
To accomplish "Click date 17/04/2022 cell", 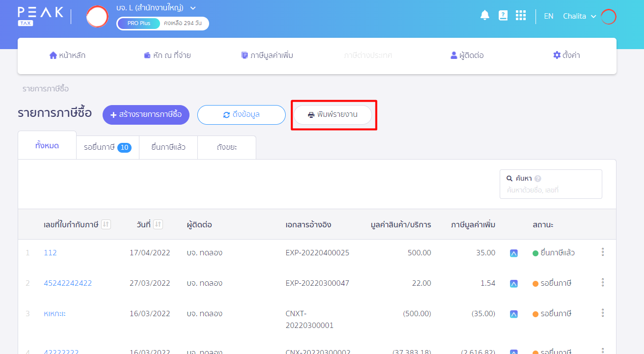I will (150, 253).
